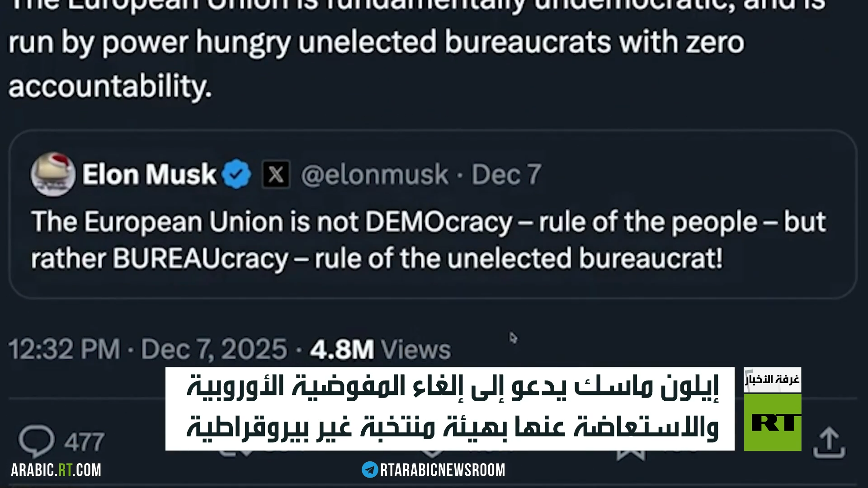Click Elon Musk's profile avatar
Image resolution: width=868 pixels, height=488 pixels.
pyautogui.click(x=53, y=174)
